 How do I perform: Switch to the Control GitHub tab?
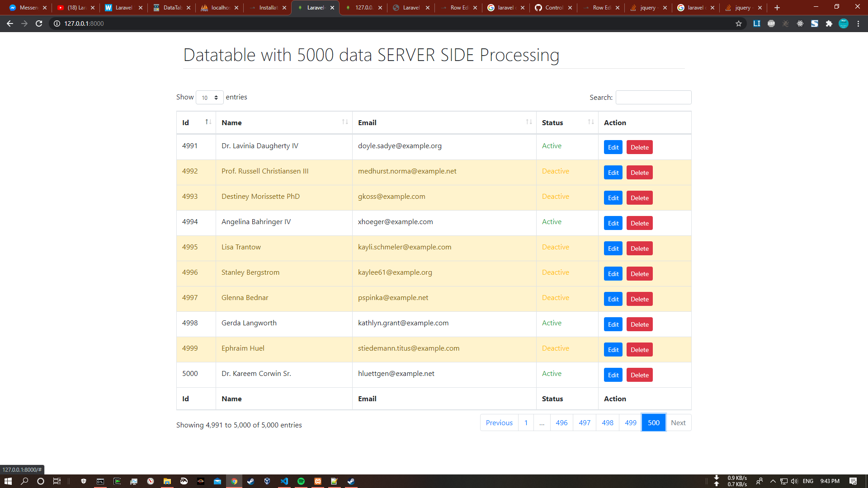click(553, 8)
